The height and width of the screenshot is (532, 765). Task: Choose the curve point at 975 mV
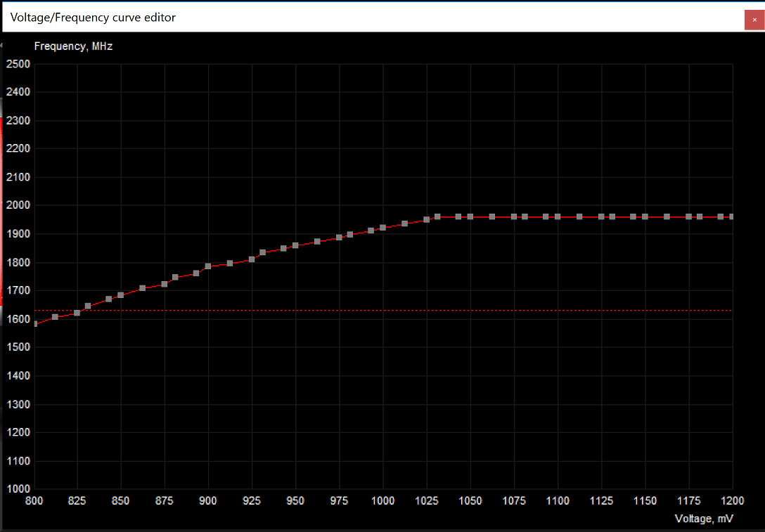(x=339, y=238)
